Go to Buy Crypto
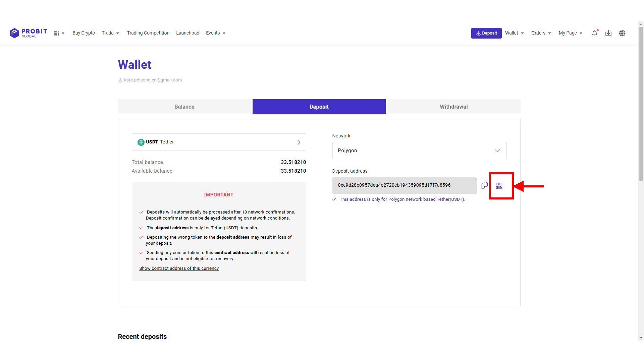Image resolution: width=644 pixels, height=362 pixels. (84, 33)
